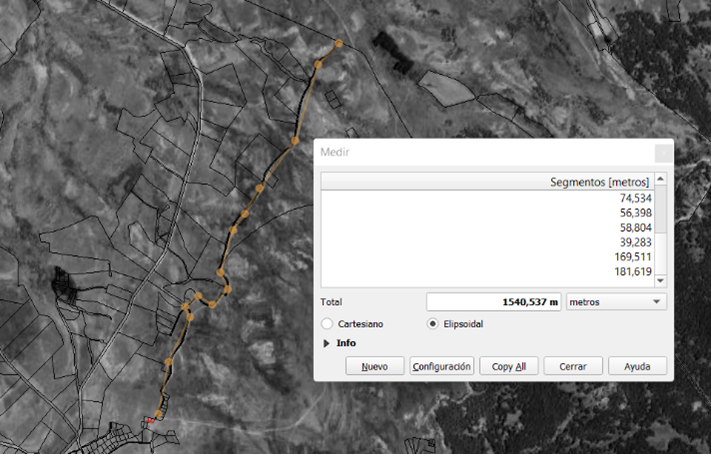
Task: Click the red start marker on the map
Action: click(151, 421)
